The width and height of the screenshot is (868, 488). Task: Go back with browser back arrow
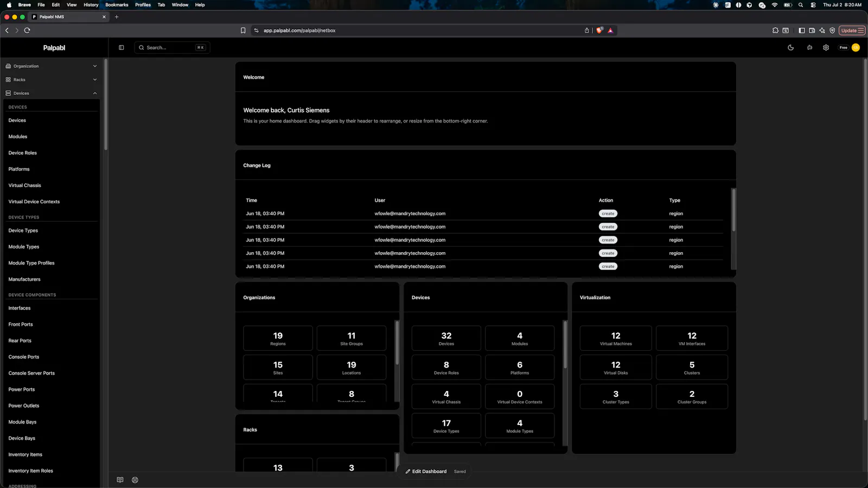pyautogui.click(x=7, y=30)
